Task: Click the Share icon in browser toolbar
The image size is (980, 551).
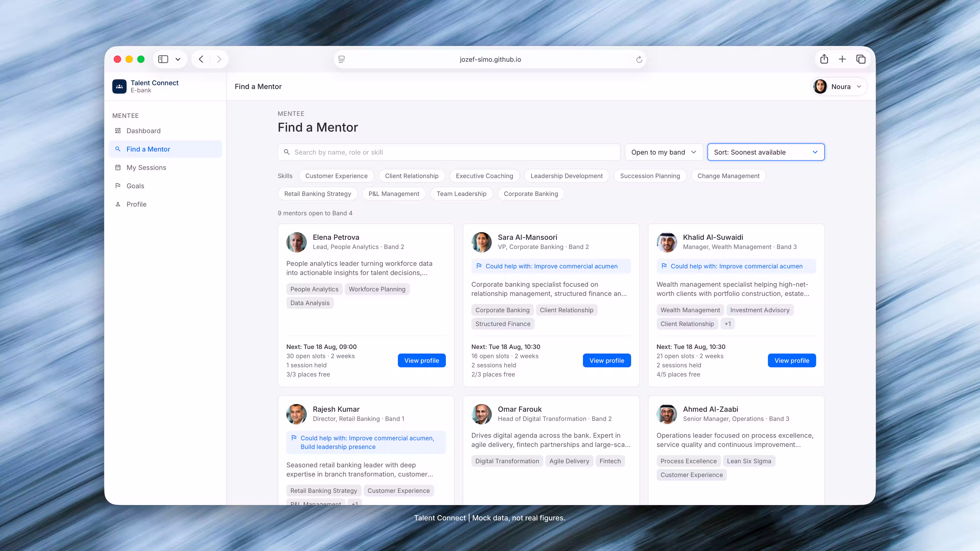Action: tap(824, 59)
